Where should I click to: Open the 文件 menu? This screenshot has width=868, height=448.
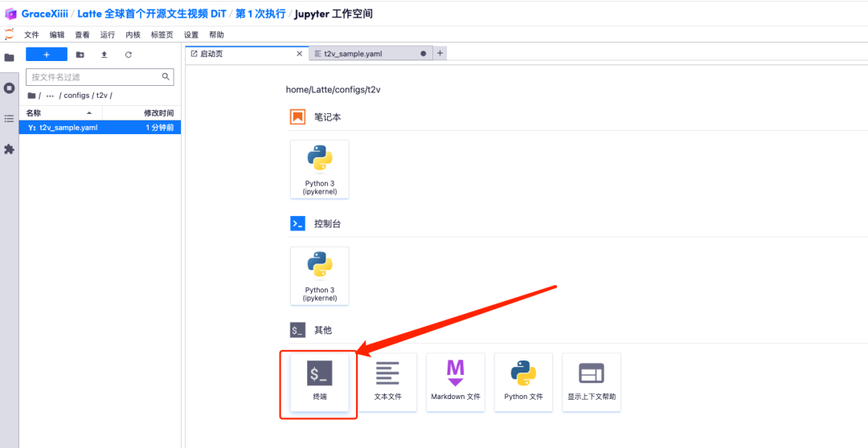point(31,35)
